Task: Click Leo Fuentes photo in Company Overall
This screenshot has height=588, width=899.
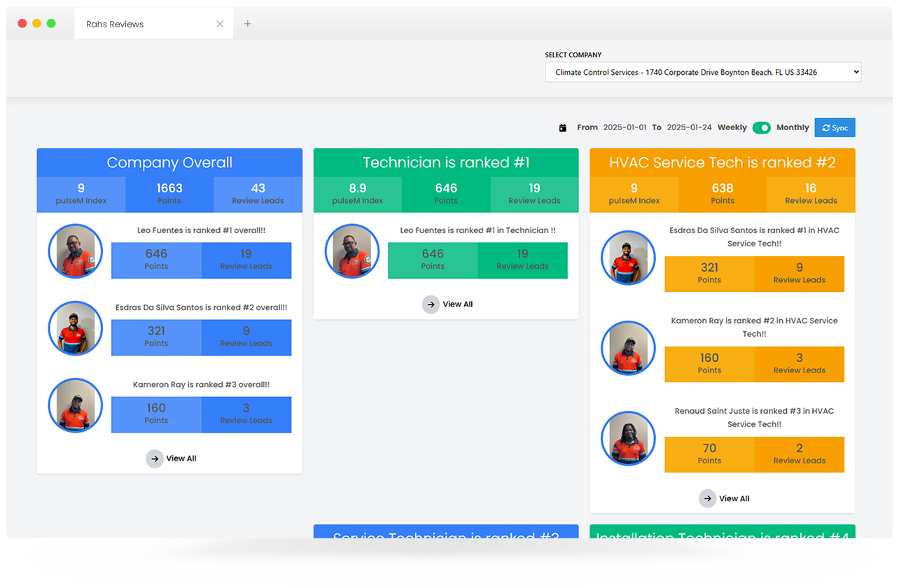Action: (x=76, y=251)
